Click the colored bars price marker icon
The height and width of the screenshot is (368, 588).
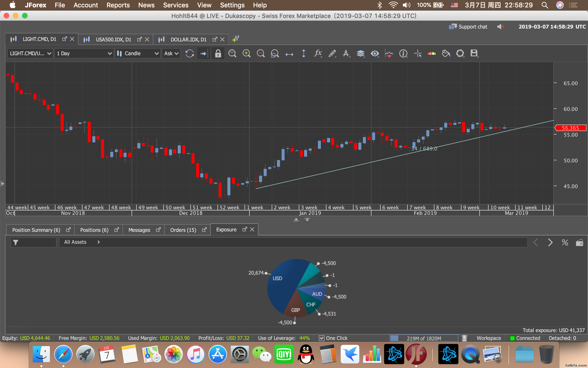[432, 53]
